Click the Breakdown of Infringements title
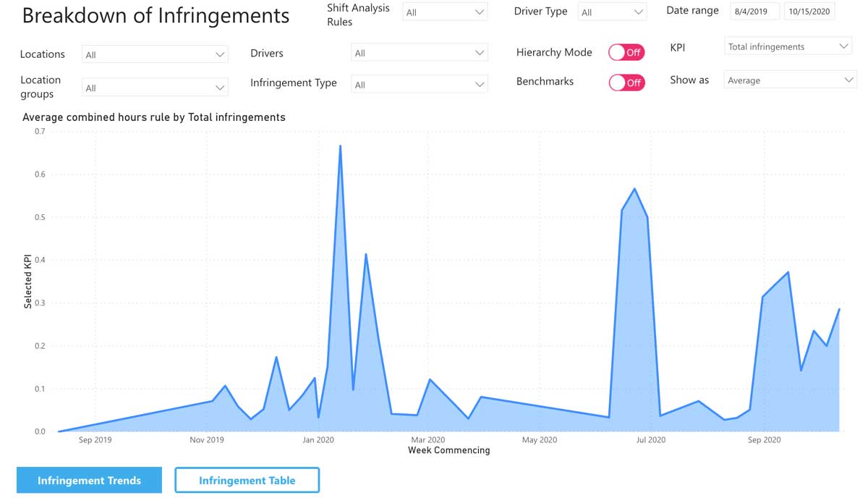Image resolution: width=868 pixels, height=498 pixels. pos(156,16)
